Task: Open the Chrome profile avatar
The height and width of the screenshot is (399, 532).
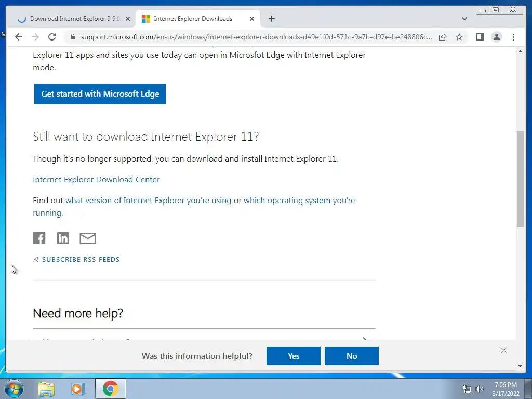Action: (497, 37)
